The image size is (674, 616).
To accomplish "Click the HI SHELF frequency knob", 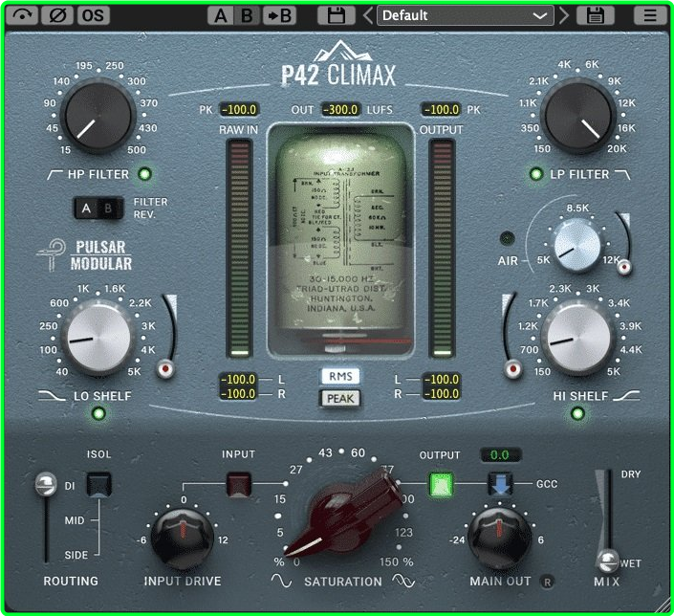I will [578, 338].
